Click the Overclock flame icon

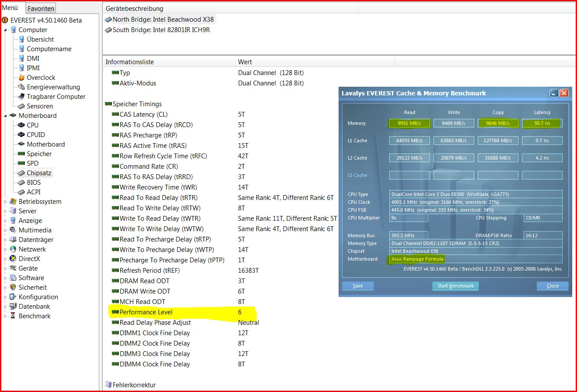21,77
